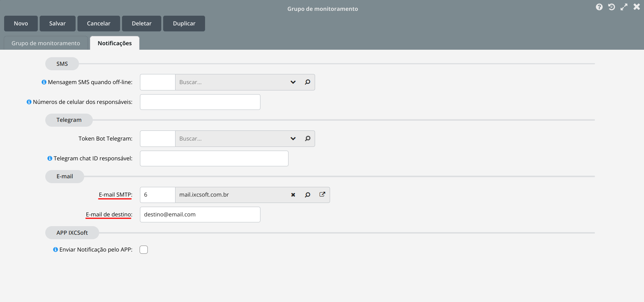
Task: Click info icon beside Números de celular
Action: [29, 102]
